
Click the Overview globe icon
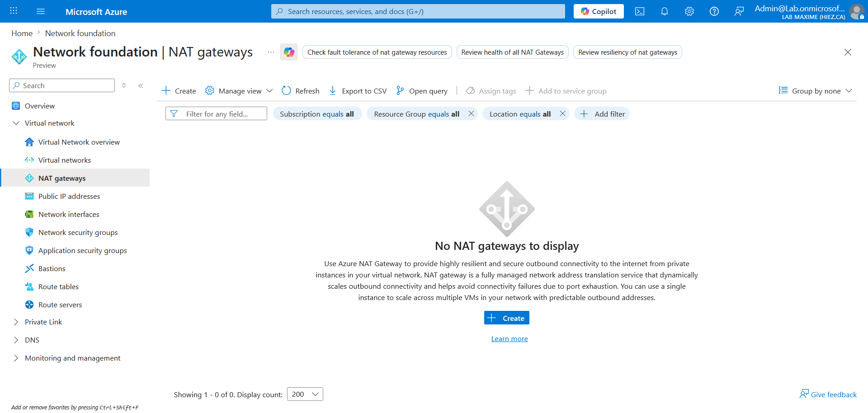(x=16, y=106)
